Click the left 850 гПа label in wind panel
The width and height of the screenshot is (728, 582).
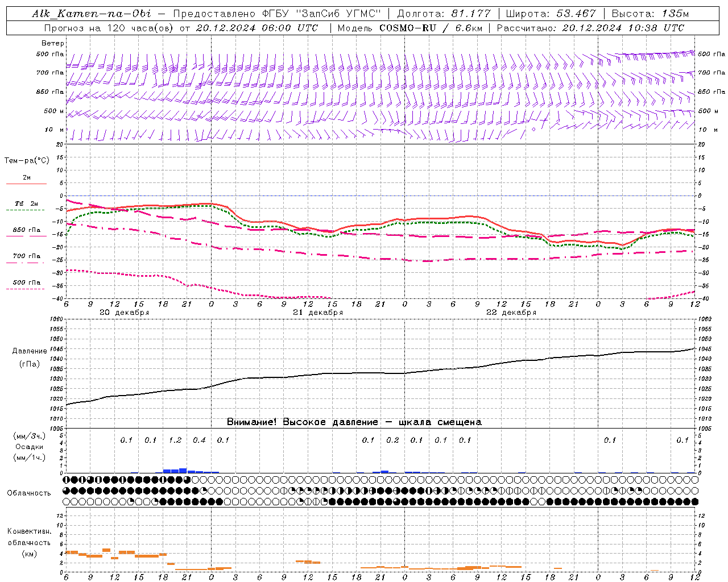[x=50, y=92]
